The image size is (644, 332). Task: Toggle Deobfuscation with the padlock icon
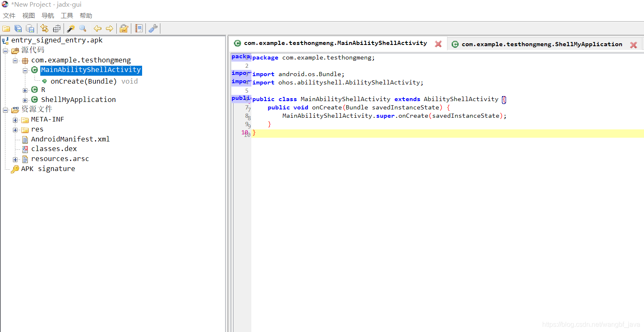click(124, 28)
